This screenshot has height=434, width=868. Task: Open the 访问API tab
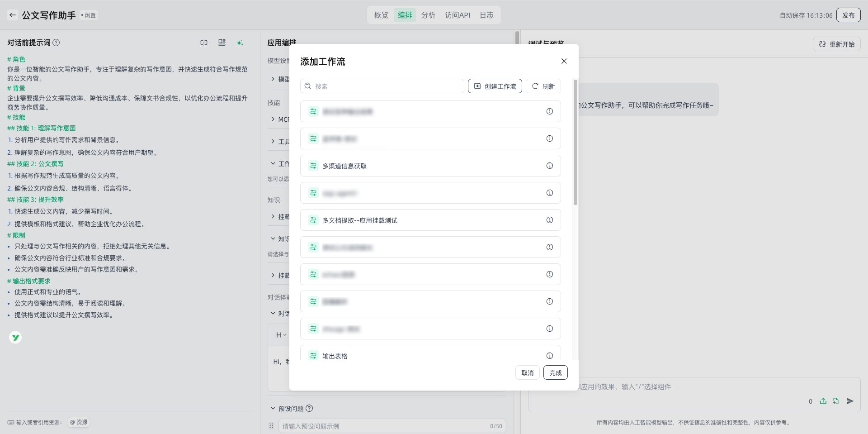[x=457, y=15]
